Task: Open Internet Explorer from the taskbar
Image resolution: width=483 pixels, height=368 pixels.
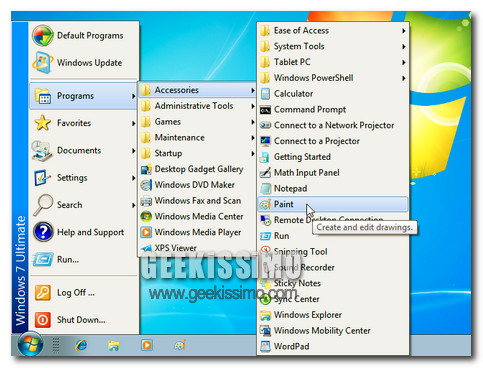Action: tap(81, 345)
